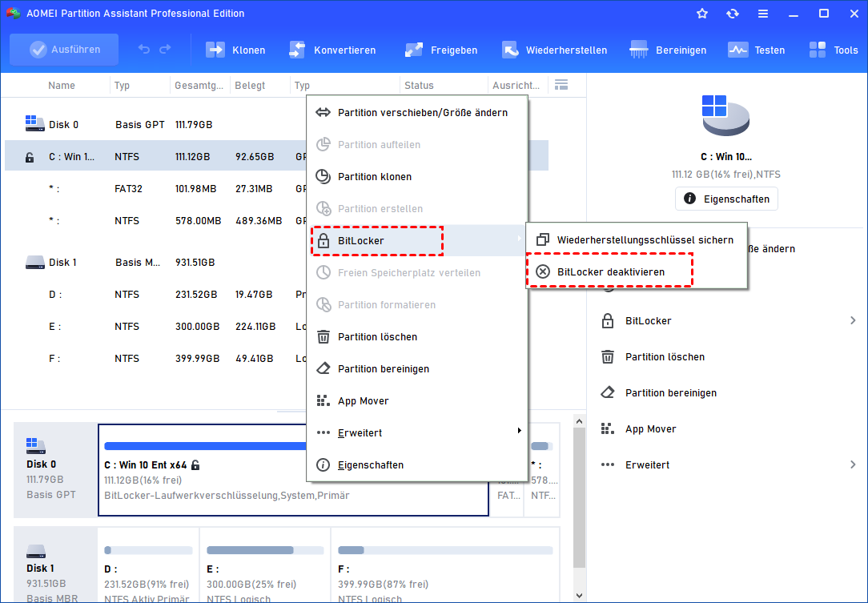Select 'Partition bereinigen' in context menu

click(417, 369)
